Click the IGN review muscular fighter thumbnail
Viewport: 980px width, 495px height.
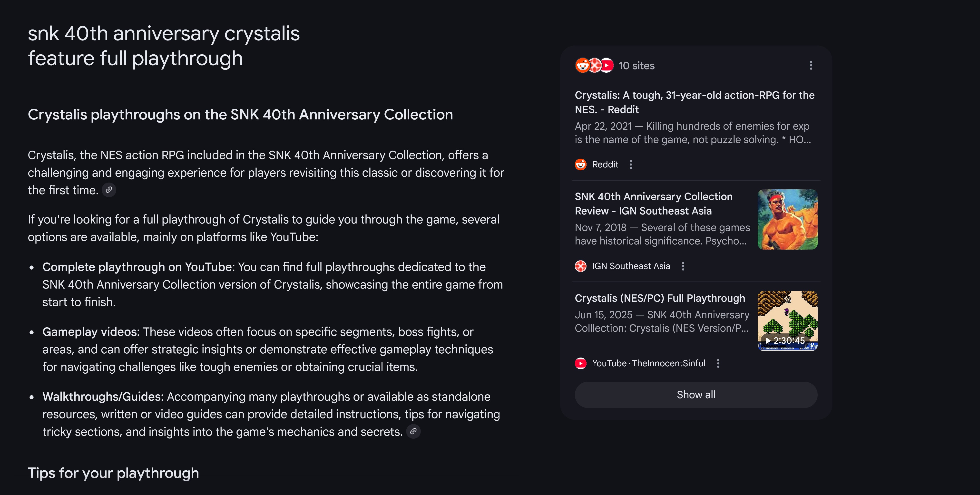pyautogui.click(x=787, y=220)
